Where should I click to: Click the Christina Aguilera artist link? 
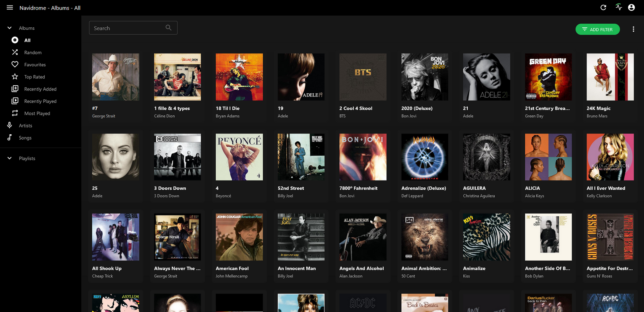tap(479, 196)
